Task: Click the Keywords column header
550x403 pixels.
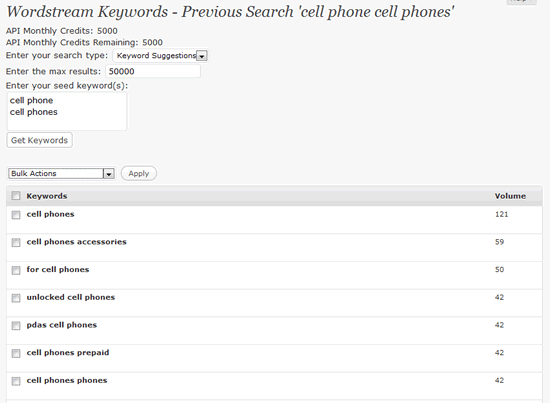Action: coord(47,196)
